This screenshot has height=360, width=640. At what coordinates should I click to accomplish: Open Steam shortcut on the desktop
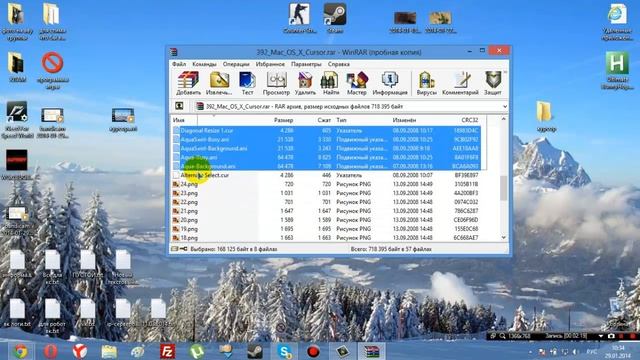click(335, 18)
